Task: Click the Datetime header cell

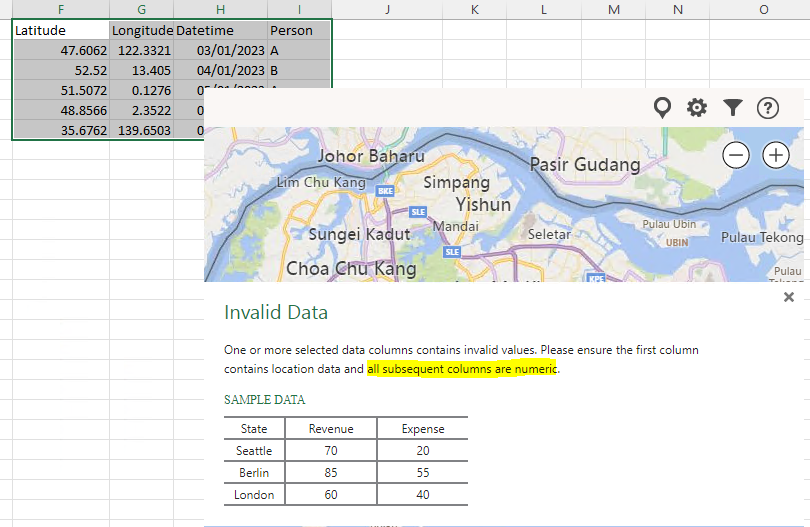Action: 221,30
